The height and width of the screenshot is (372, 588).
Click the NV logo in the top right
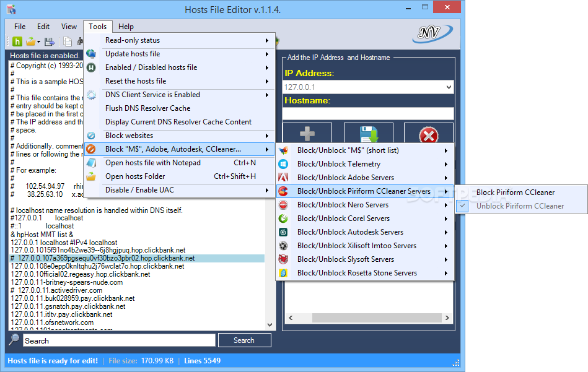[x=432, y=33]
